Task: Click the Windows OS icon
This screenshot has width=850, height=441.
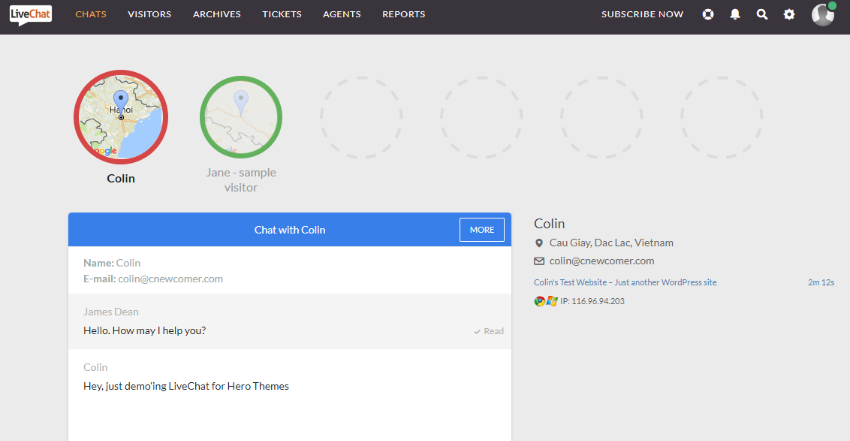Action: tap(552, 301)
